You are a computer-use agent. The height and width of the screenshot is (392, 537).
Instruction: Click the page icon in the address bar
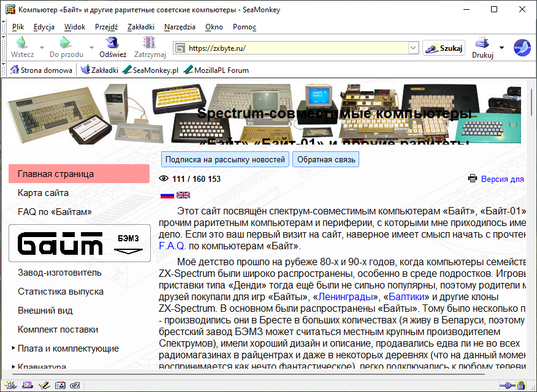click(x=180, y=48)
